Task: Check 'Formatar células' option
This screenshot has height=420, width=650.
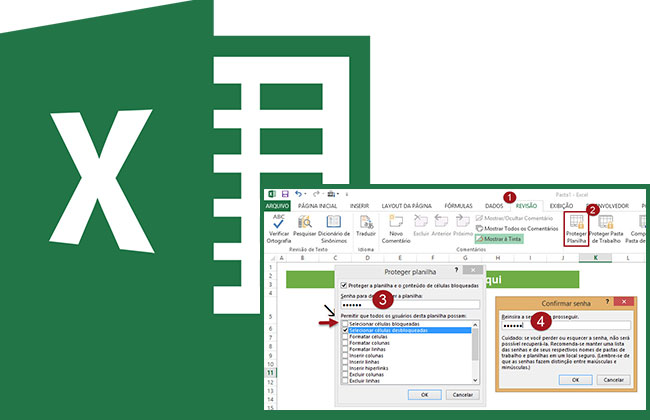Action: [x=345, y=337]
